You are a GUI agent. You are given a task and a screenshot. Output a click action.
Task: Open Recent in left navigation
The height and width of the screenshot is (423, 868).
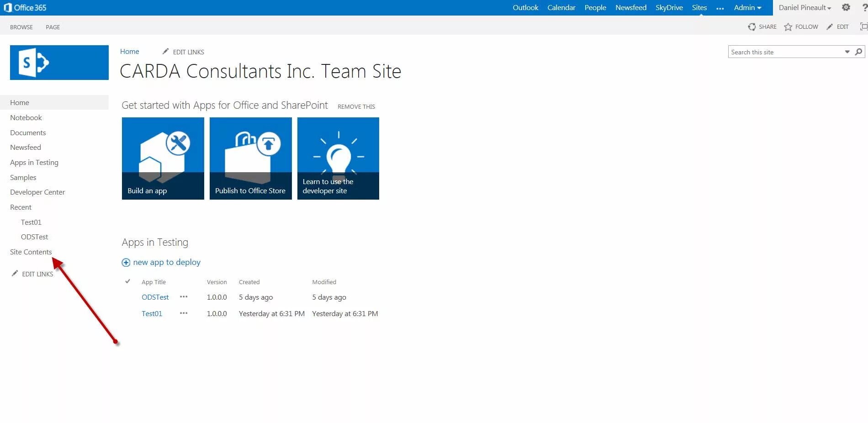click(21, 207)
